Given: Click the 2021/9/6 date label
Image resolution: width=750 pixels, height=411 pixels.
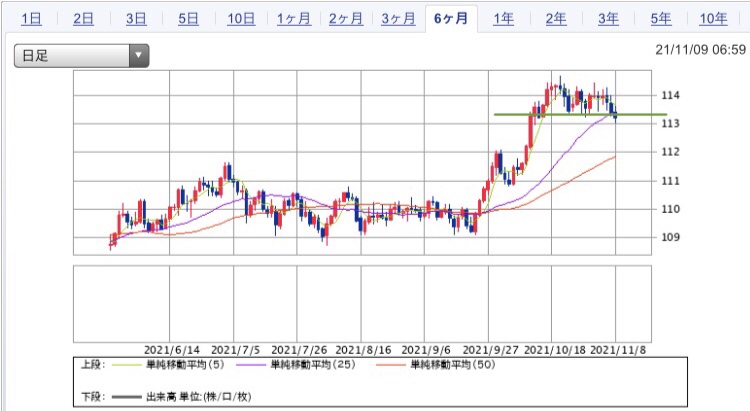Looking at the screenshot, I should 426,350.
